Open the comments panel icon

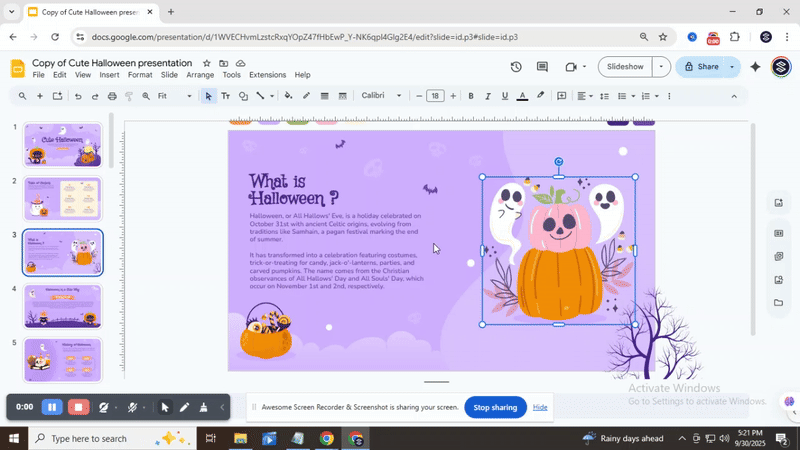pos(542,67)
